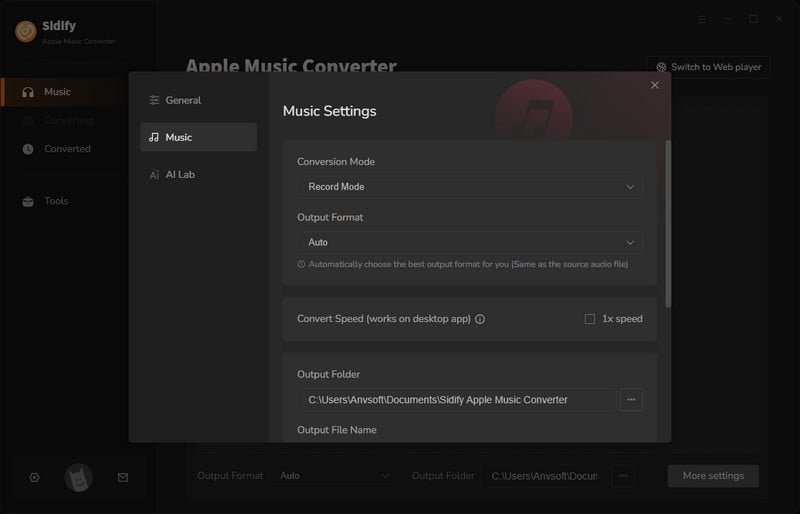Expand the Conversion Mode dropdown
The height and width of the screenshot is (514, 800).
(x=469, y=187)
